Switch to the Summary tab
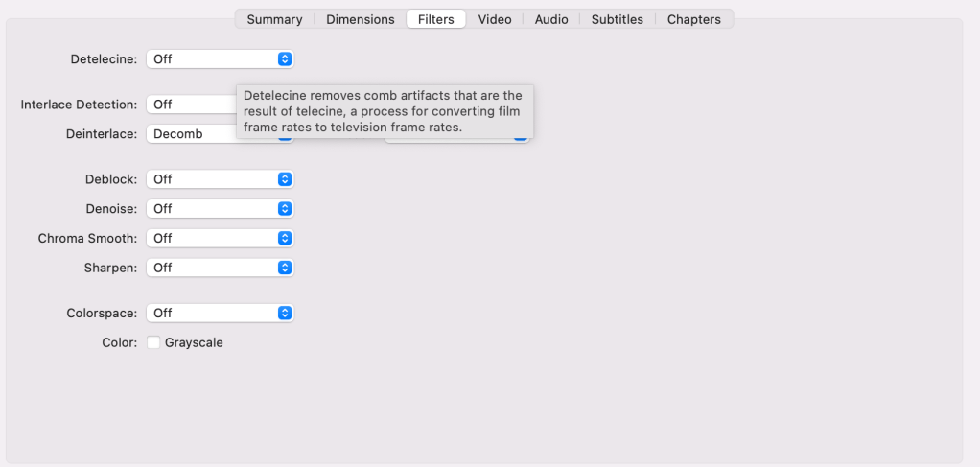This screenshot has width=980, height=467. coord(274,19)
